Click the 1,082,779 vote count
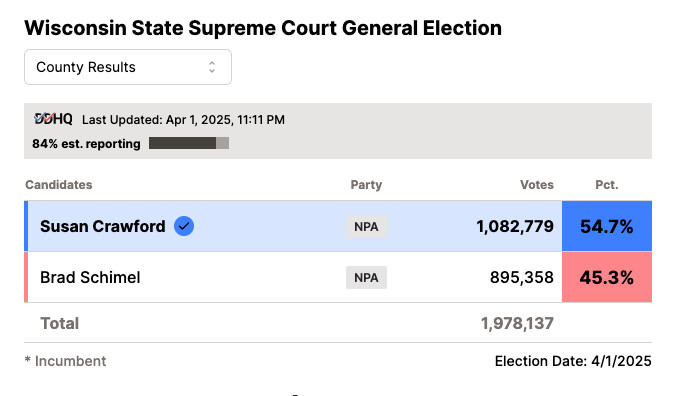 click(515, 227)
